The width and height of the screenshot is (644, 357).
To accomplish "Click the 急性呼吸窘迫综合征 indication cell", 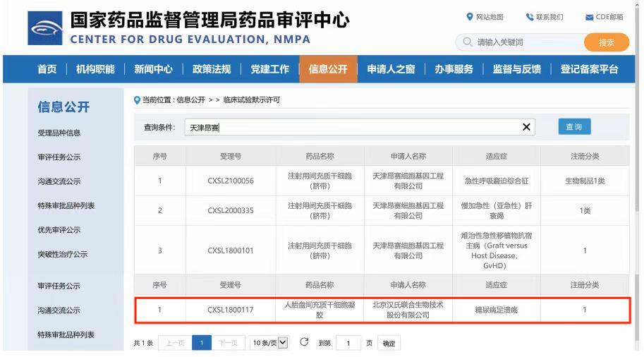I will pyautogui.click(x=496, y=181).
